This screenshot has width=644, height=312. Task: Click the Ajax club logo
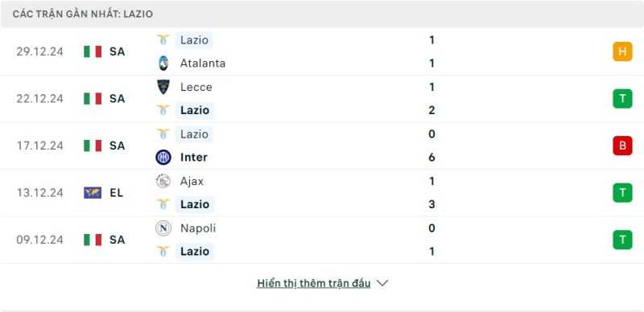[163, 181]
